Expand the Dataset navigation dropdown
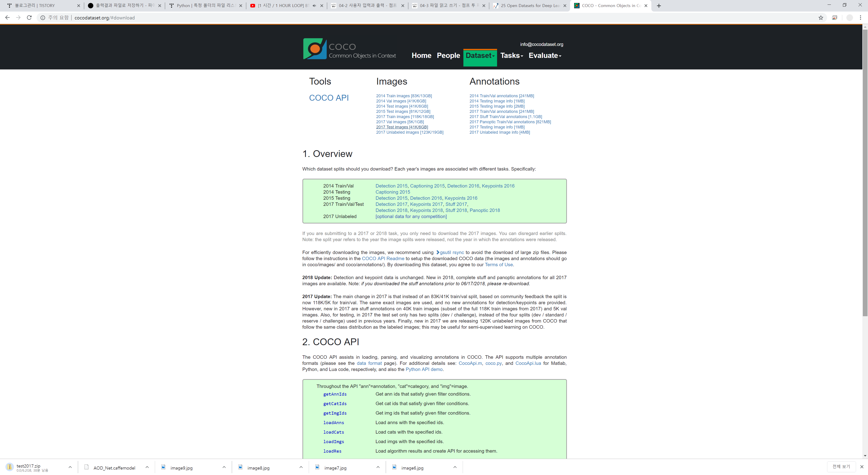 point(480,56)
